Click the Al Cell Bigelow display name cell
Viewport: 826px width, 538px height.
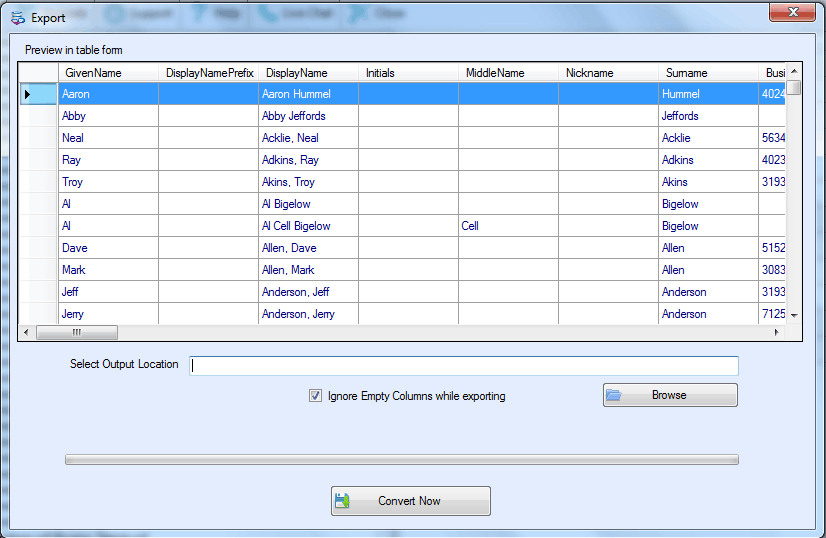click(309, 226)
